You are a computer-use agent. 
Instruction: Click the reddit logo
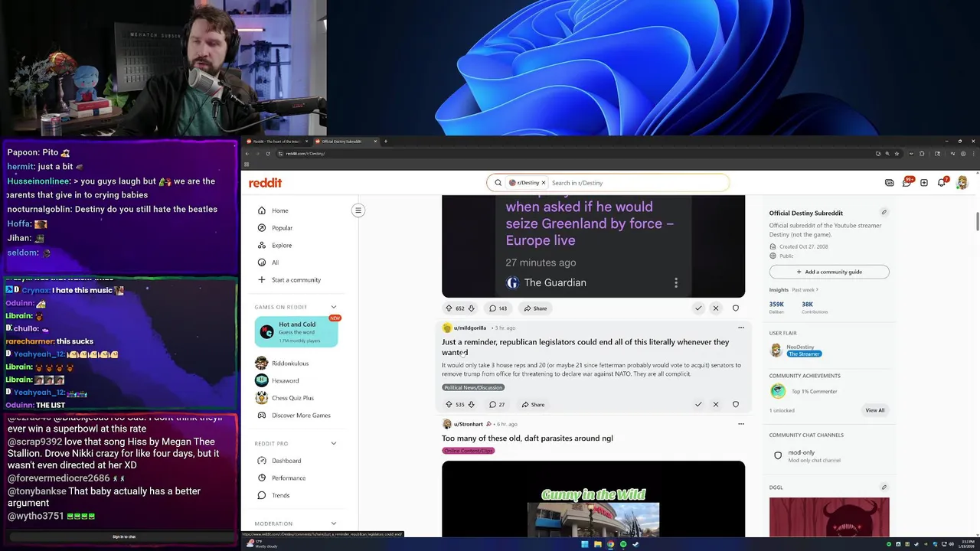pos(265,183)
